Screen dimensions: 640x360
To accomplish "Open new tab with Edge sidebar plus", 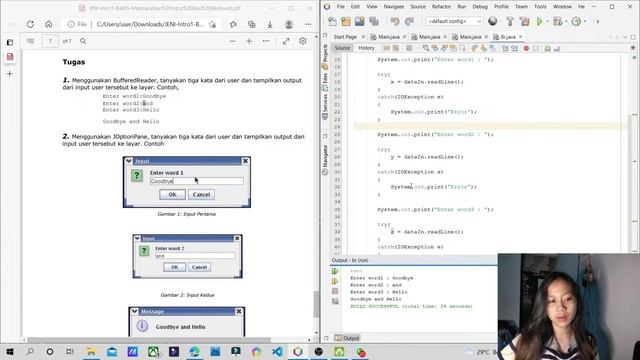I will click(10, 74).
